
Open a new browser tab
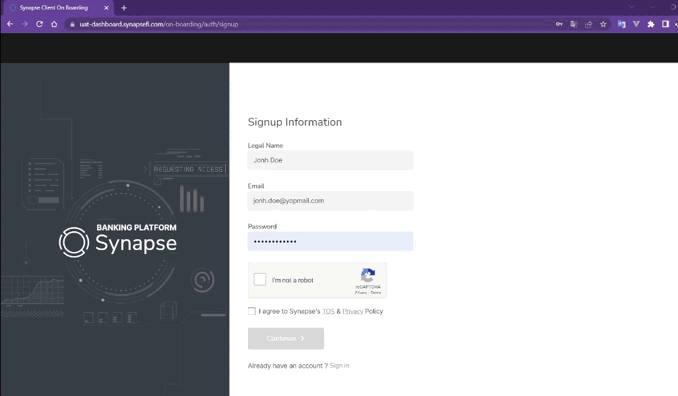[124, 8]
